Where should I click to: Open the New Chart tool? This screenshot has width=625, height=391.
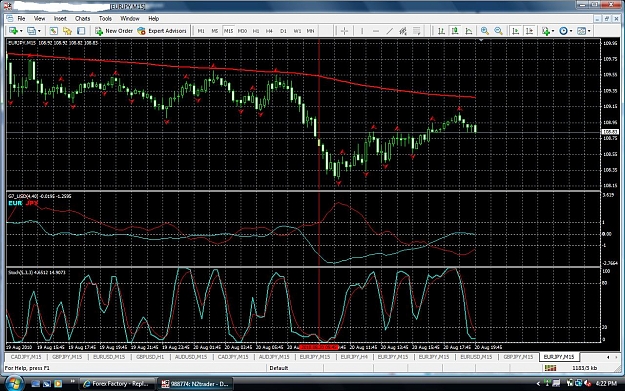[x=14, y=31]
